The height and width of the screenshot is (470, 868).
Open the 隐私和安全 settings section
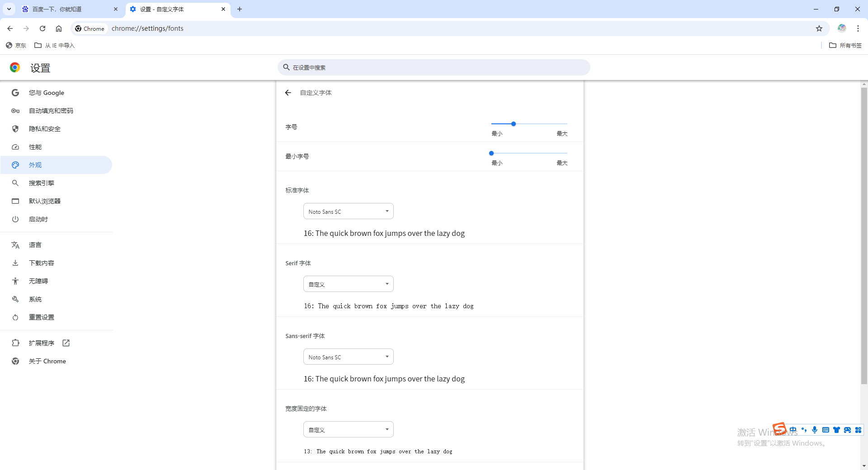(56, 129)
